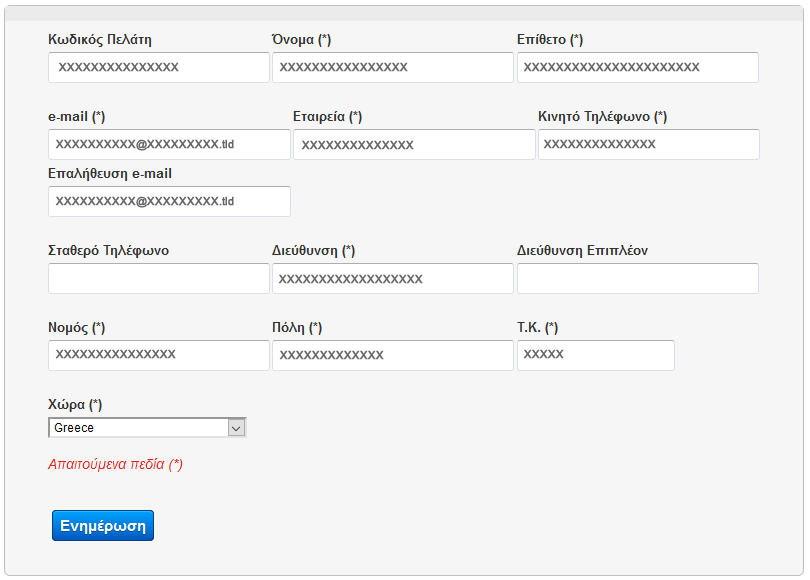Focus the Τ.Κ. postal code field
Screen dimensions: 810x580
tap(595, 356)
